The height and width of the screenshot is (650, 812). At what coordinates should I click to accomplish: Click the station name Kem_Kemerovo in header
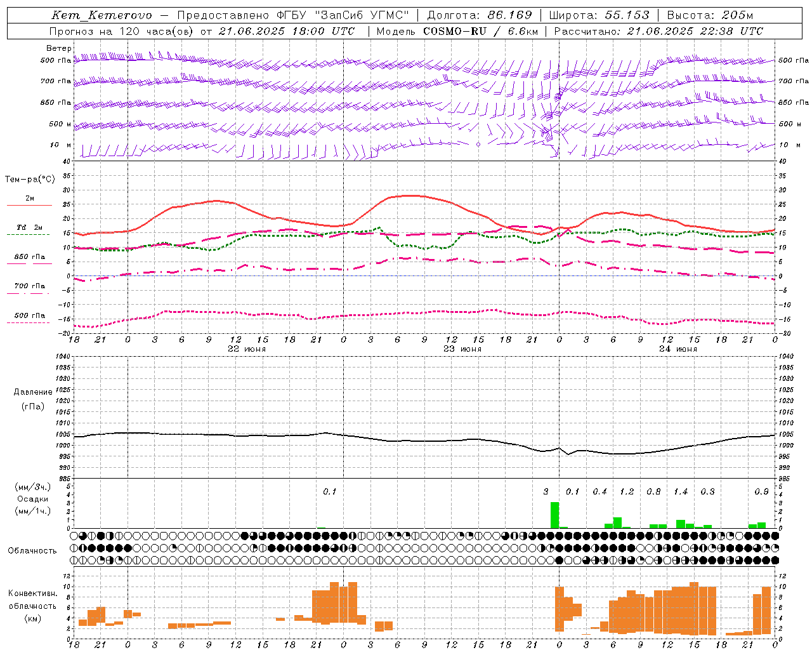(102, 15)
